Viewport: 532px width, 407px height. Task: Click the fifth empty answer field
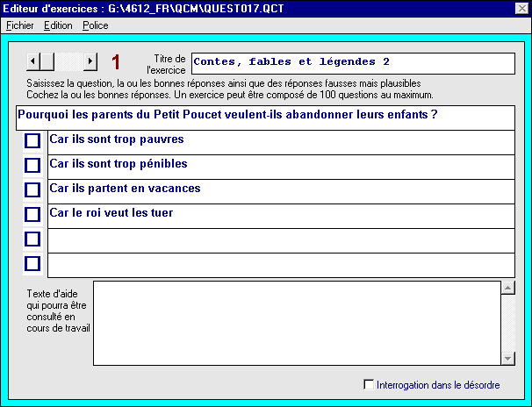point(281,239)
